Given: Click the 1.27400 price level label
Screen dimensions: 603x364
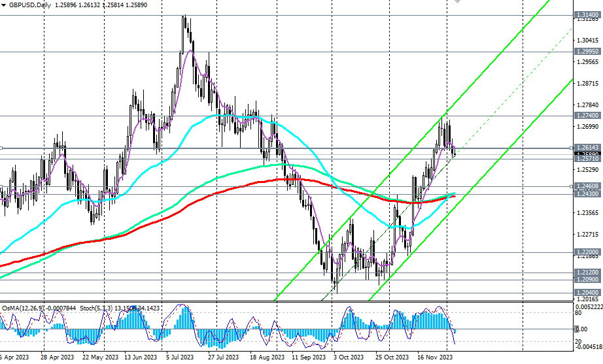Looking at the screenshot, I should pyautogui.click(x=587, y=115).
